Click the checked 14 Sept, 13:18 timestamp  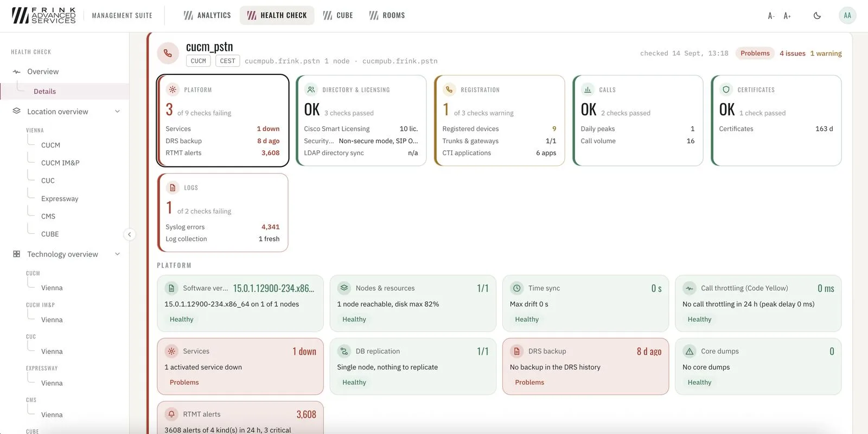pyautogui.click(x=684, y=53)
